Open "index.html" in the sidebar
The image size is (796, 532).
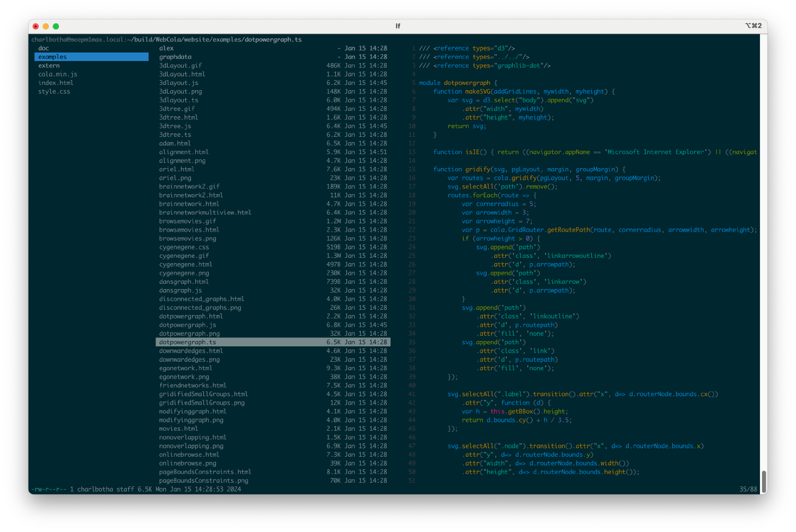coord(55,83)
